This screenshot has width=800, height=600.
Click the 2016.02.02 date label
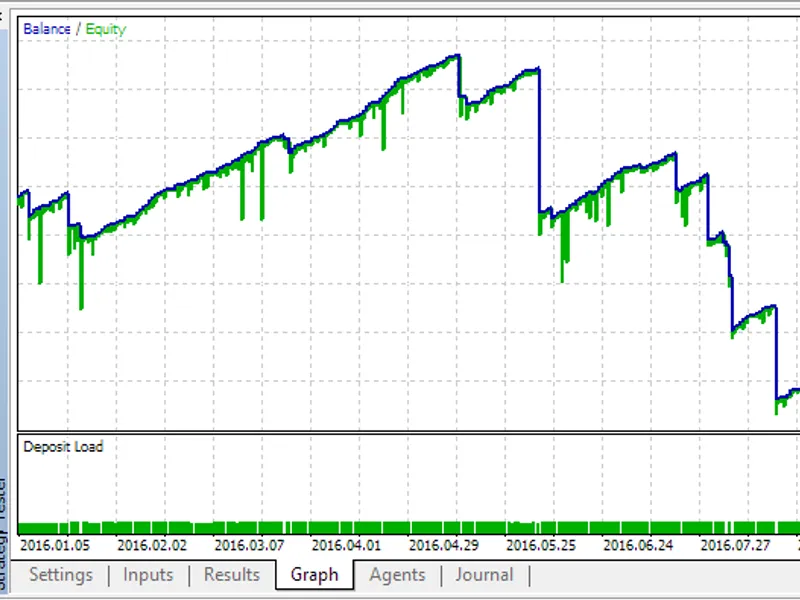click(152, 545)
